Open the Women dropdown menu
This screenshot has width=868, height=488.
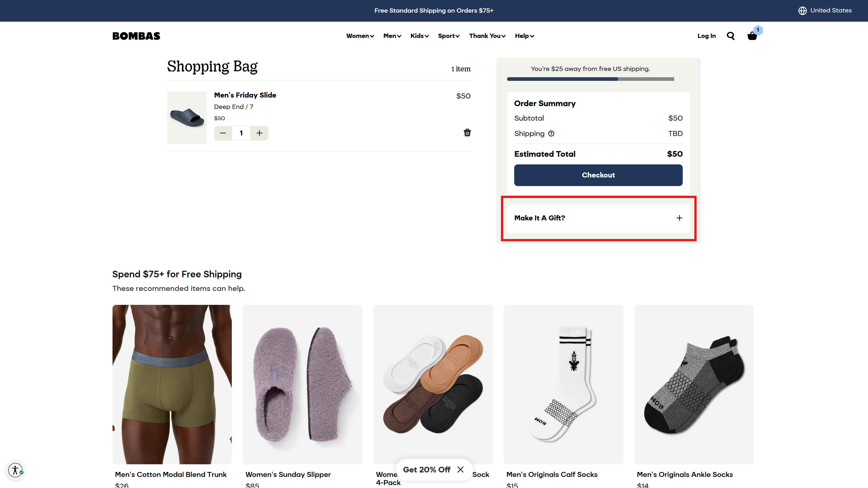359,36
